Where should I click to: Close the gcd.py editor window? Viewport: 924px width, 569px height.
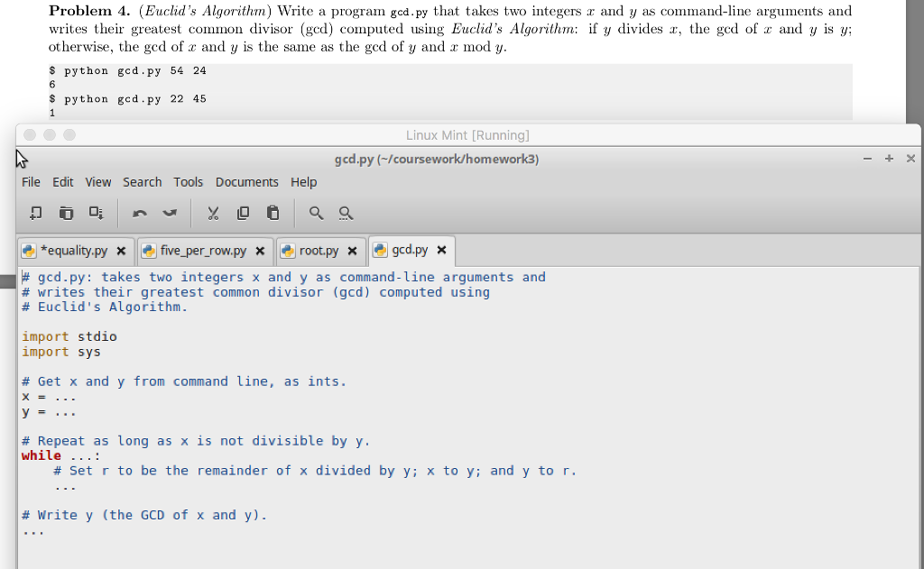click(x=910, y=159)
